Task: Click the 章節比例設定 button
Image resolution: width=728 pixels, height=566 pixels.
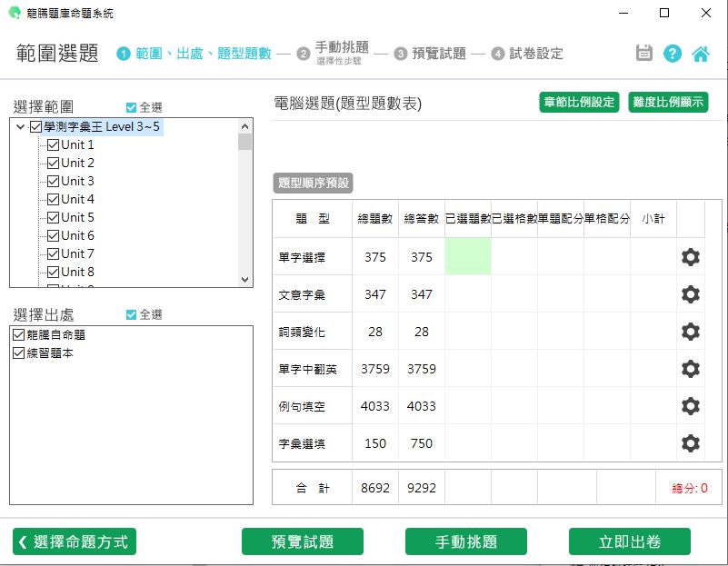Action: 578,102
